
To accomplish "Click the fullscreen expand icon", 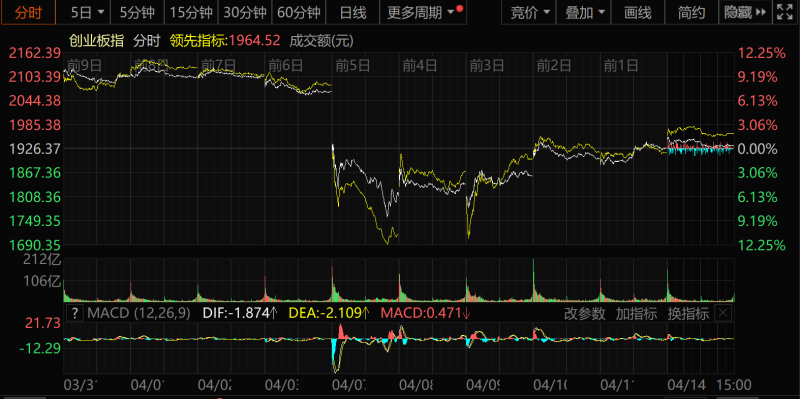I will 787,12.
